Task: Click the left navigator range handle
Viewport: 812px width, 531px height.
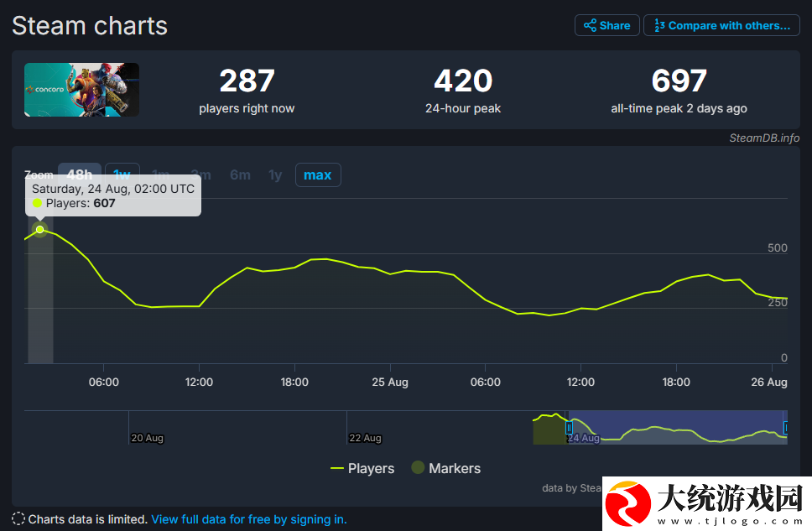Action: point(569,427)
